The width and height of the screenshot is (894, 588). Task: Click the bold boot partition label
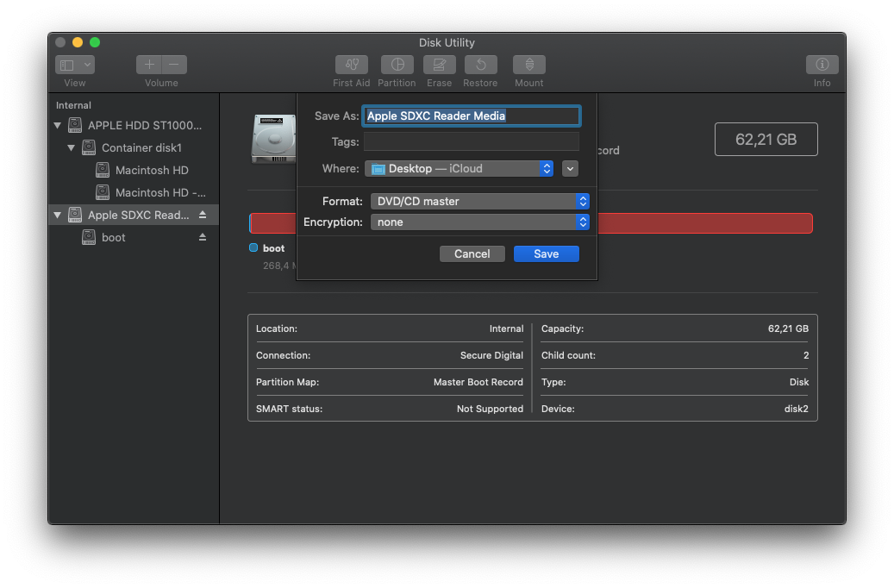coord(273,248)
